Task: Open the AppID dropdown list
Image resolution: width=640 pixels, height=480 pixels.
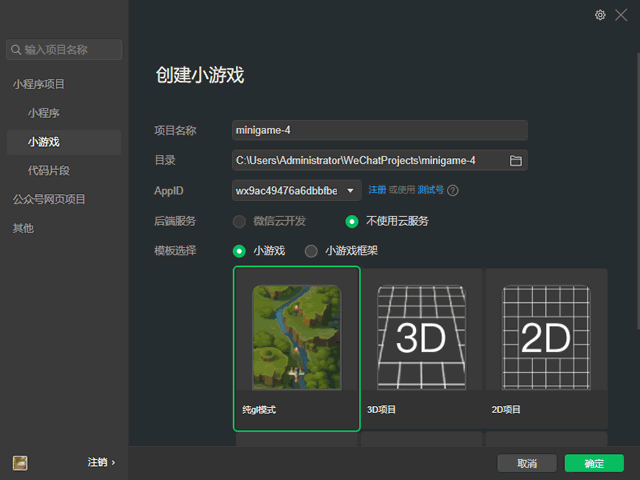Action: point(351,190)
